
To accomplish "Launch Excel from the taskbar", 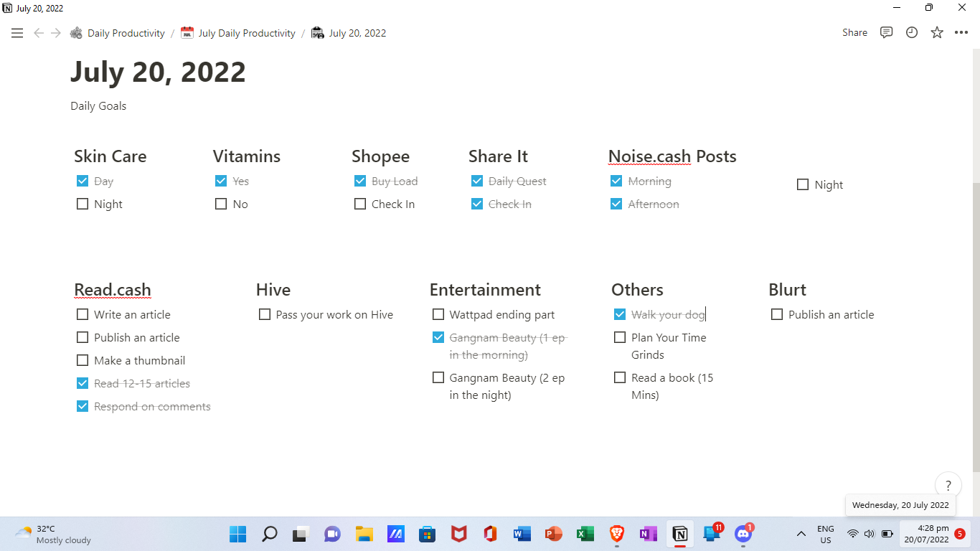I will [x=585, y=534].
